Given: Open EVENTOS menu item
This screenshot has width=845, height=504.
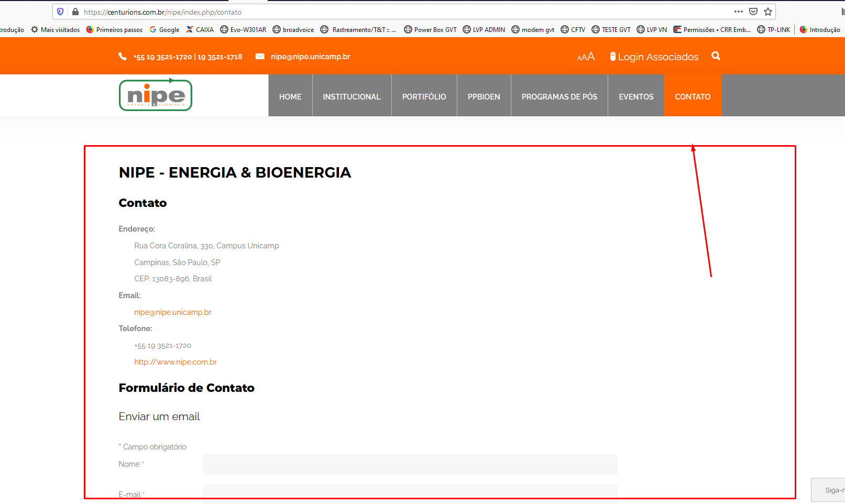Looking at the screenshot, I should tap(636, 95).
